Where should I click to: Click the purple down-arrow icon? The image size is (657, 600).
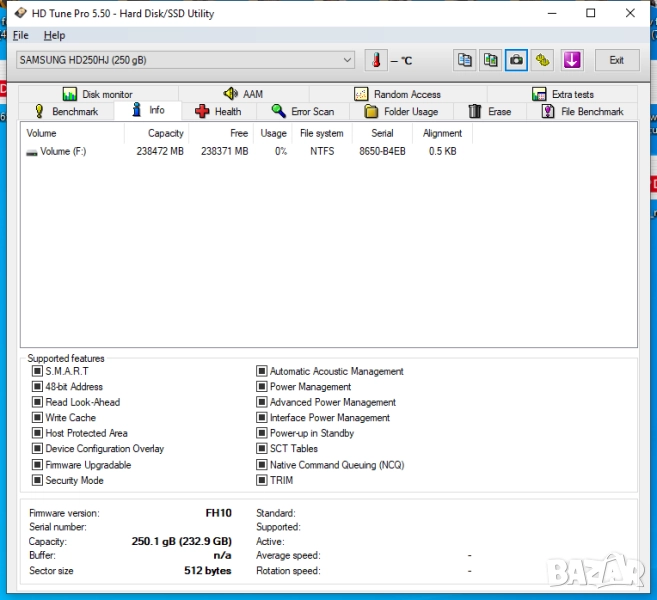571,60
